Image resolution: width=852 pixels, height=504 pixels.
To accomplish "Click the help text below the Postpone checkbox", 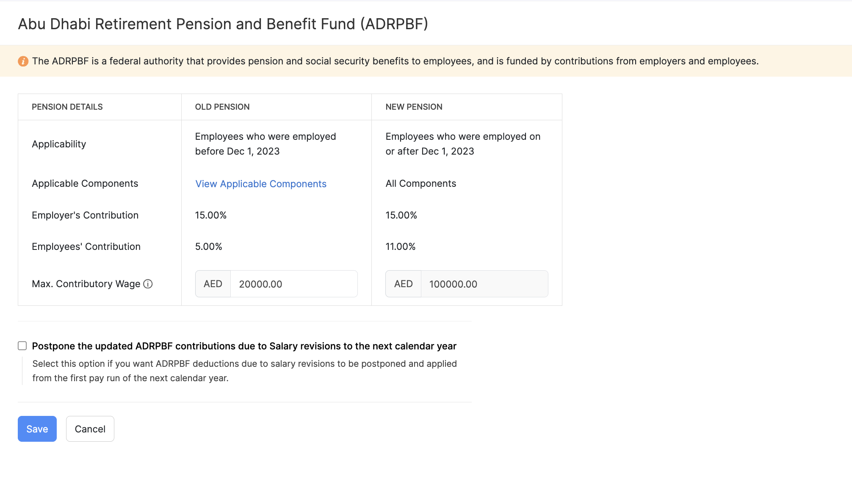I will click(x=244, y=371).
